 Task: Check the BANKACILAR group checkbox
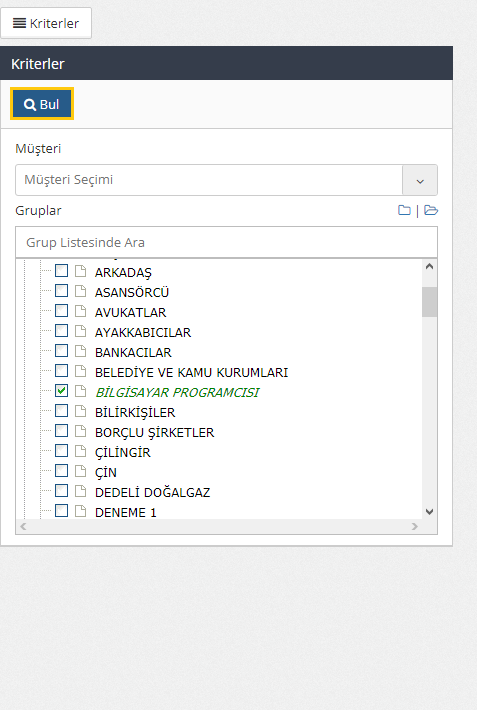[x=62, y=350]
